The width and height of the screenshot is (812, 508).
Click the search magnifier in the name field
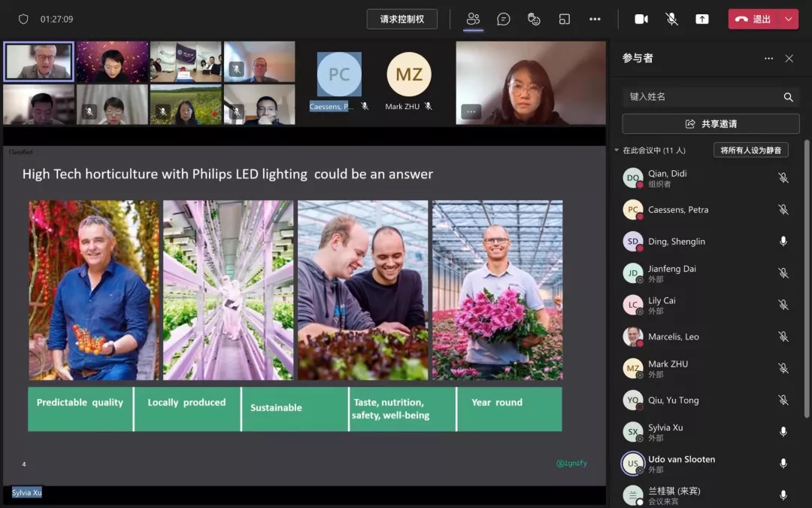[788, 97]
